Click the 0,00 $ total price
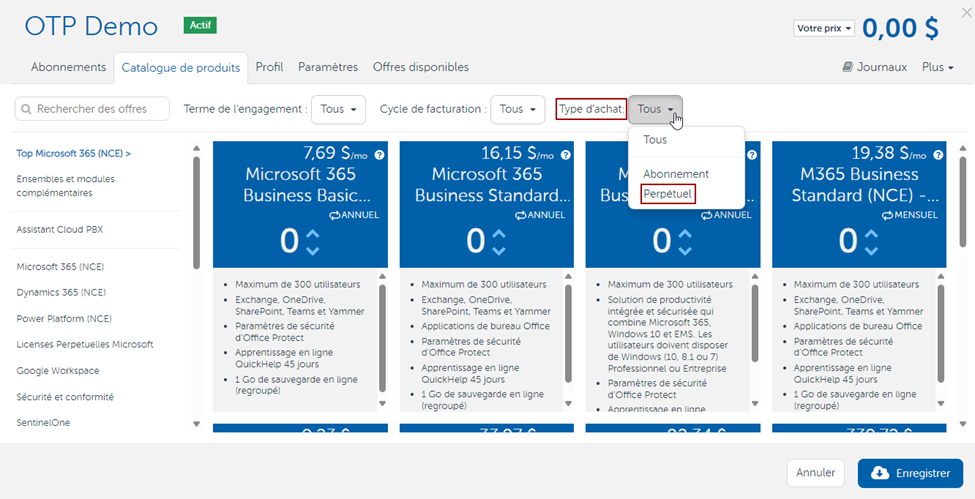The width and height of the screenshot is (975, 499). click(900, 29)
